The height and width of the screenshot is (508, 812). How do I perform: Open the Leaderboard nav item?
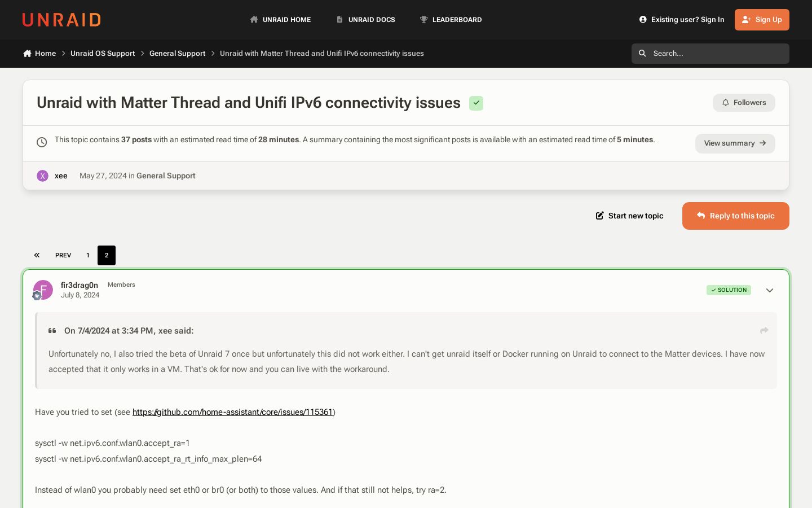point(451,20)
